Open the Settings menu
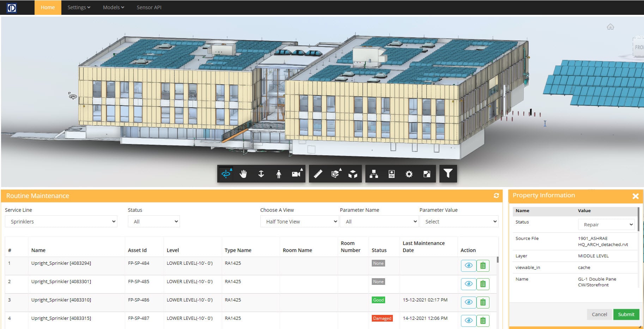Image resolution: width=644 pixels, height=329 pixels. [x=79, y=7]
